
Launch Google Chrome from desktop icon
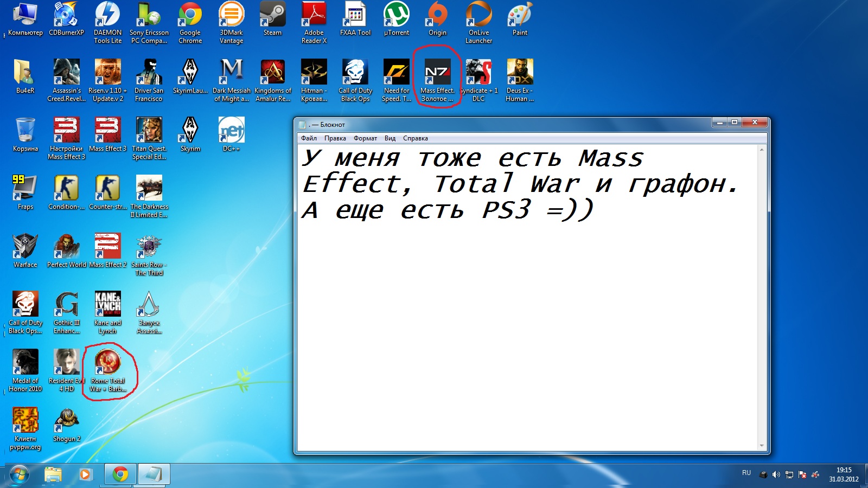click(x=190, y=23)
